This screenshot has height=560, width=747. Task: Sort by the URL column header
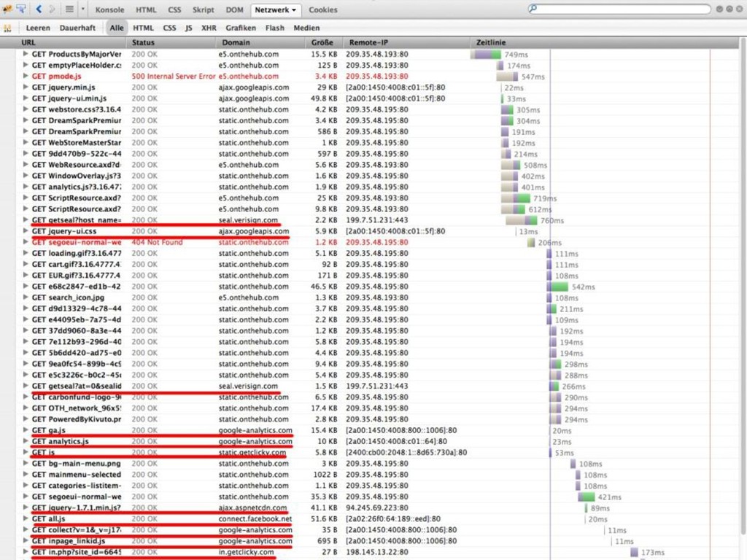(71, 42)
